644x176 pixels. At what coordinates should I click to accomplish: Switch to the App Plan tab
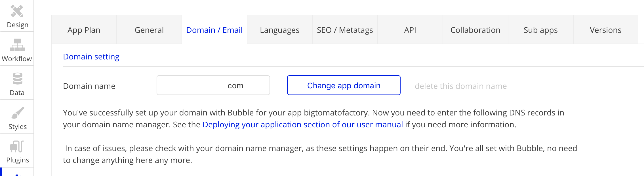pyautogui.click(x=84, y=30)
